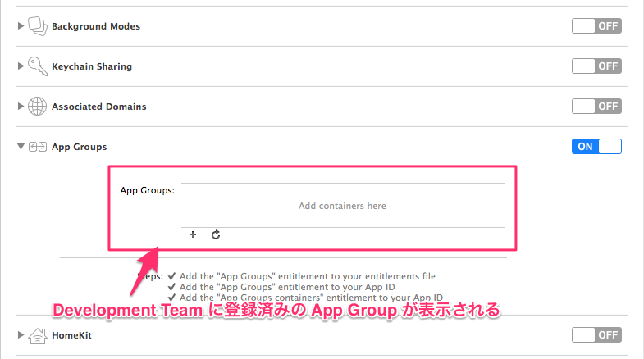Click the Associated Domains globe icon
644x359 pixels.
(x=37, y=107)
